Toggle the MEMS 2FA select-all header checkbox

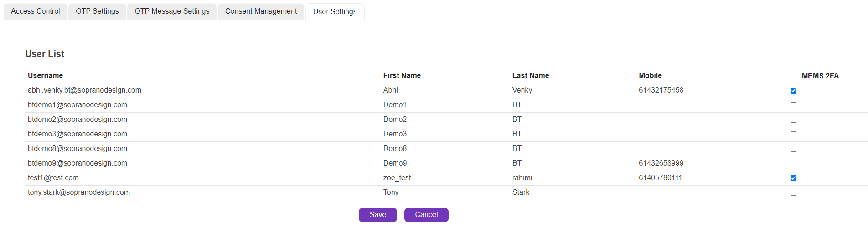pyautogui.click(x=793, y=76)
